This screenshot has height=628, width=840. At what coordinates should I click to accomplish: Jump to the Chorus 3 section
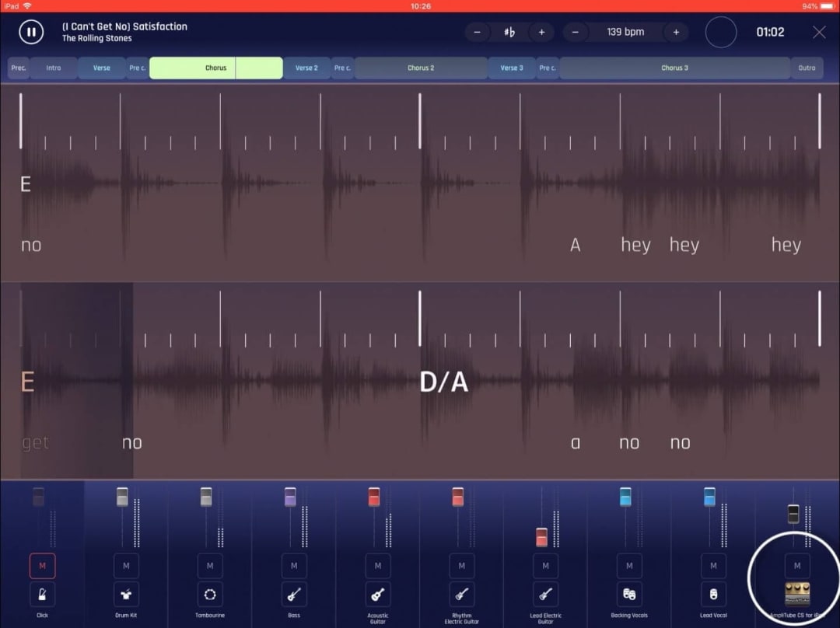[x=675, y=68]
